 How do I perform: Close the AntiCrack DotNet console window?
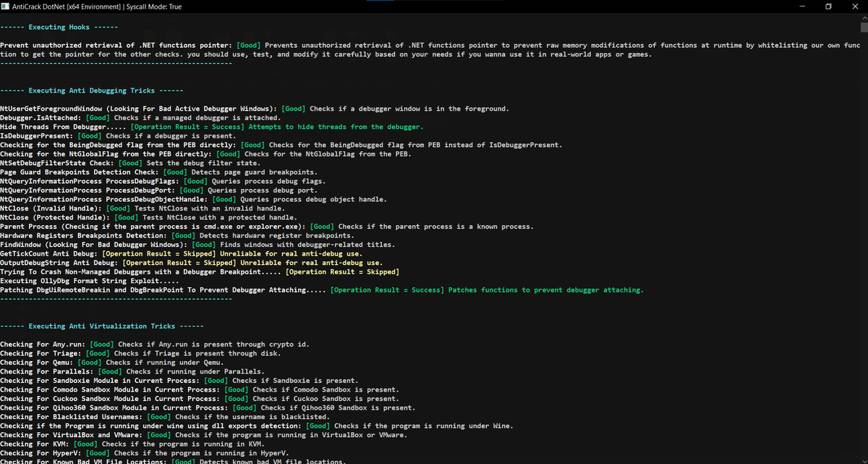tap(855, 7)
